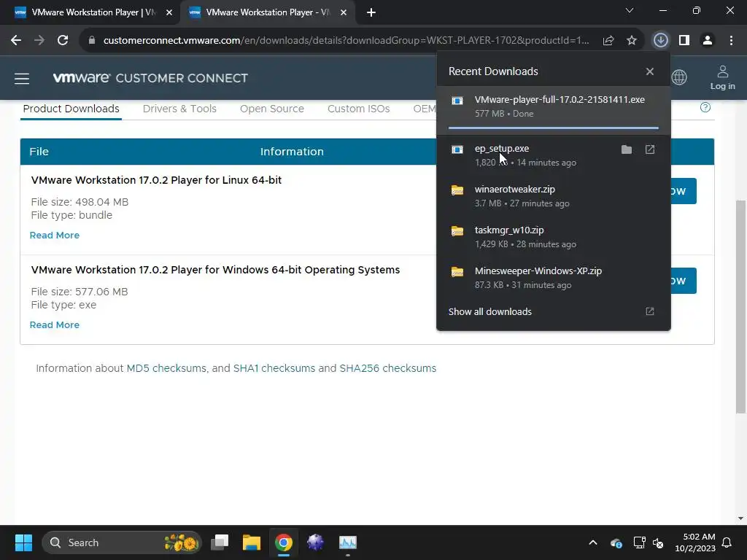
Task: Reload the current page
Action: pos(63,40)
